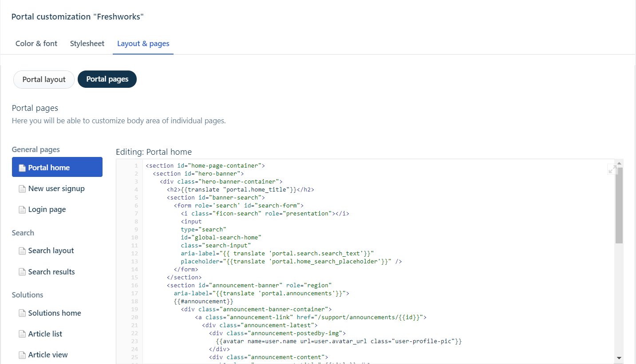The height and width of the screenshot is (364, 636).
Task: Click the Article list document icon
Action: coord(22,334)
